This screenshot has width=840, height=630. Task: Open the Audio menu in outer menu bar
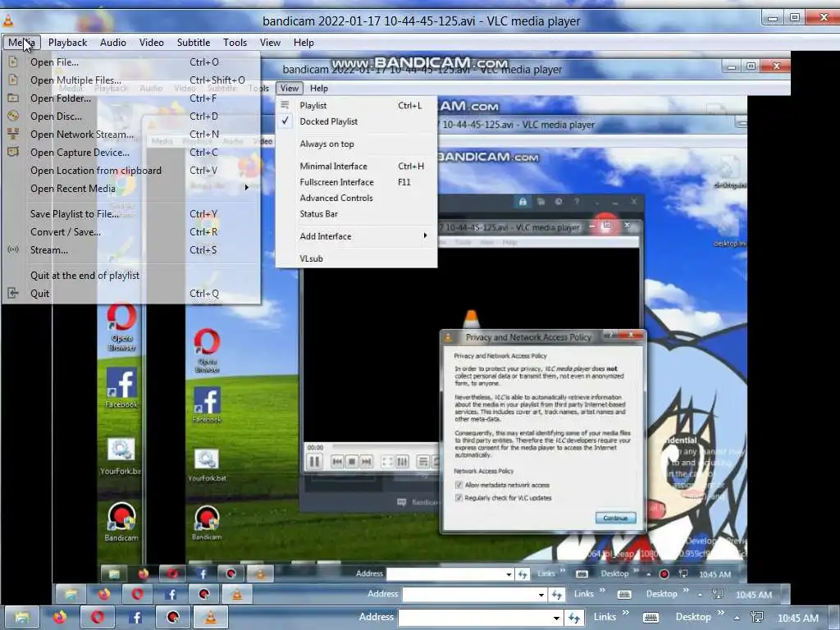click(113, 43)
